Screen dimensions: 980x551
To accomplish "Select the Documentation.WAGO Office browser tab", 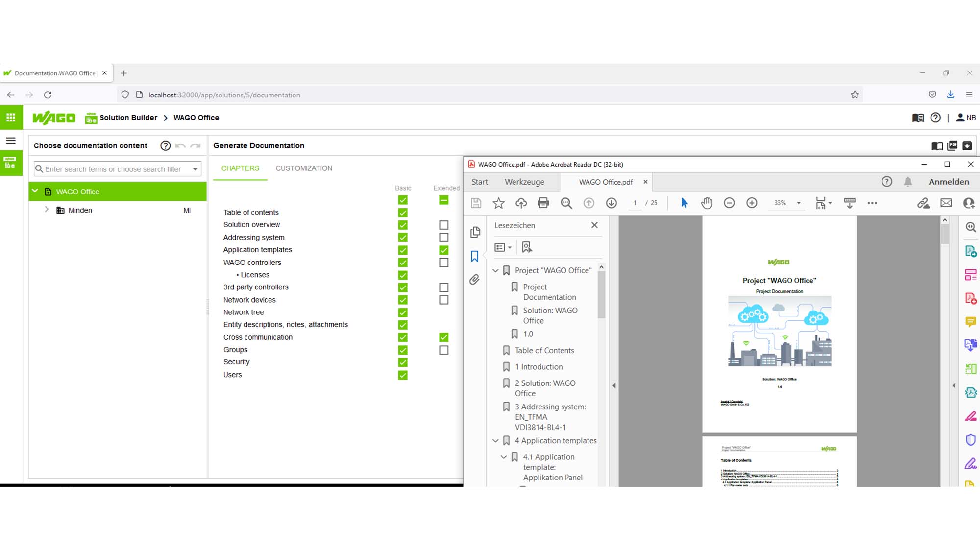I will point(55,73).
